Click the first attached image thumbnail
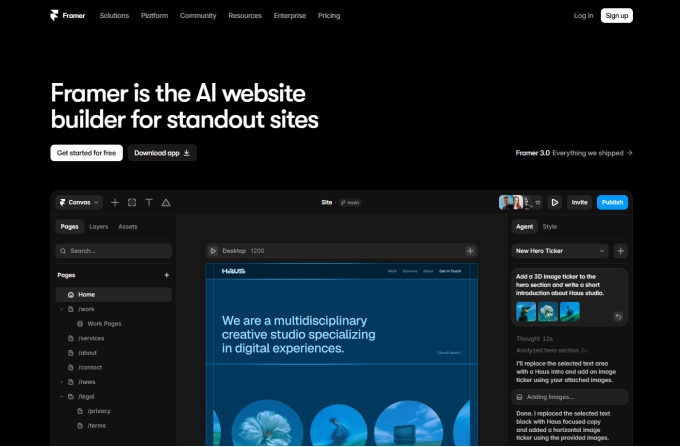680x447 pixels. [526, 312]
